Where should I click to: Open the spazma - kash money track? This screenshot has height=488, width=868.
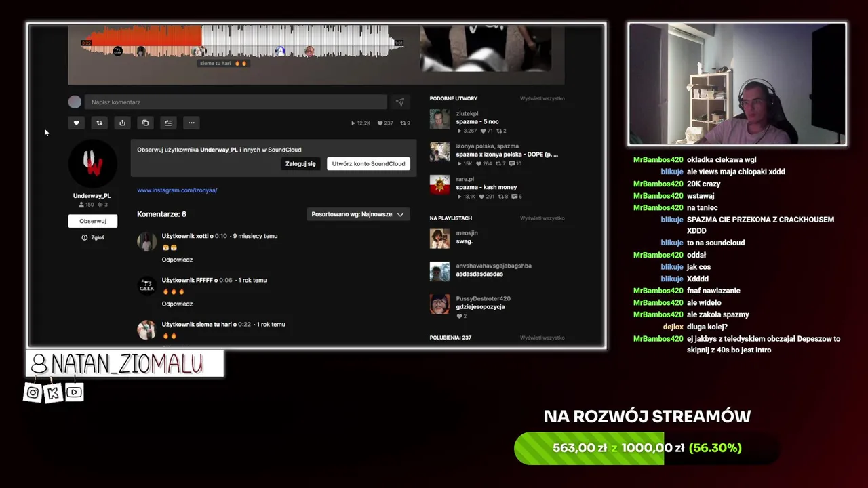[x=486, y=187]
